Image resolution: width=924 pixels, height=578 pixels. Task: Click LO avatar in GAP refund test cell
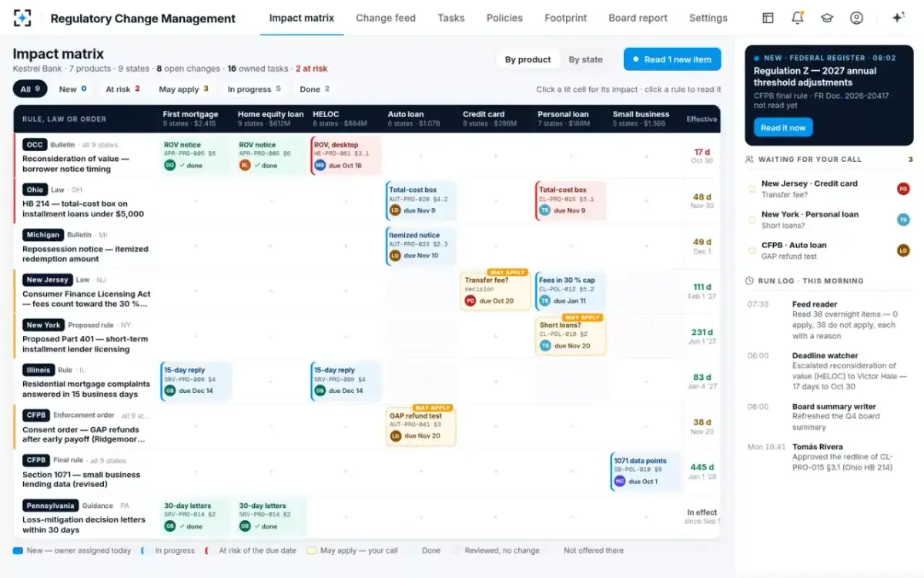click(395, 435)
